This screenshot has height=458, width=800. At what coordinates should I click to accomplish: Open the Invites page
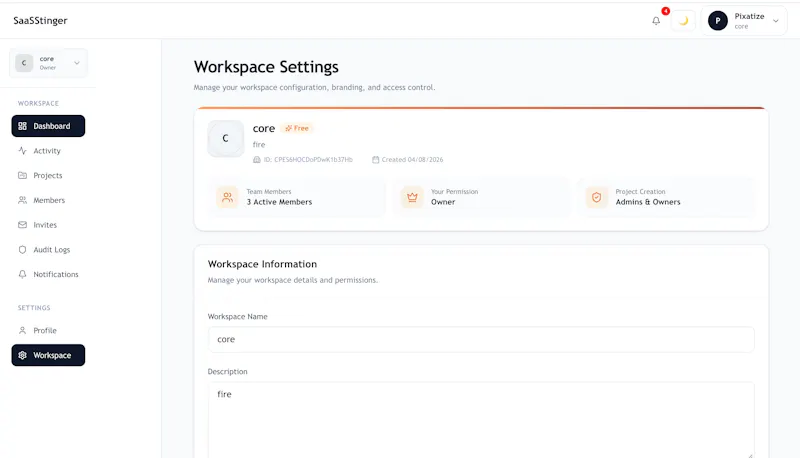click(x=48, y=225)
